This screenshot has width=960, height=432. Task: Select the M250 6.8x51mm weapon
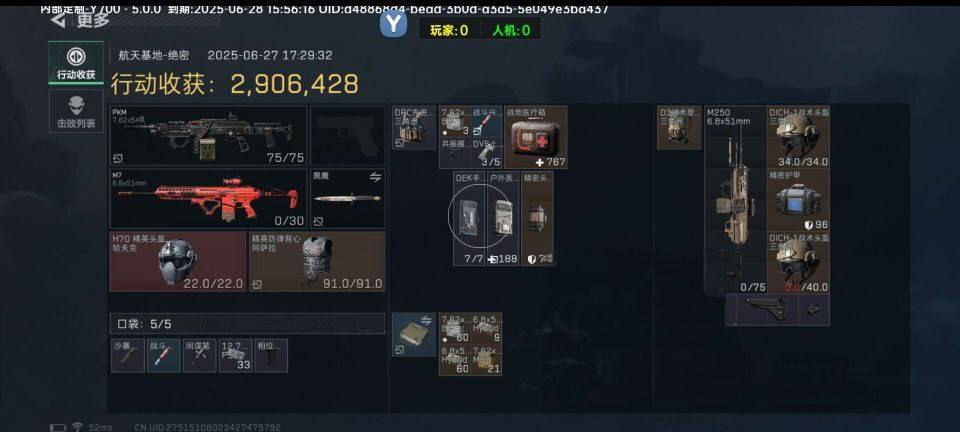735,199
